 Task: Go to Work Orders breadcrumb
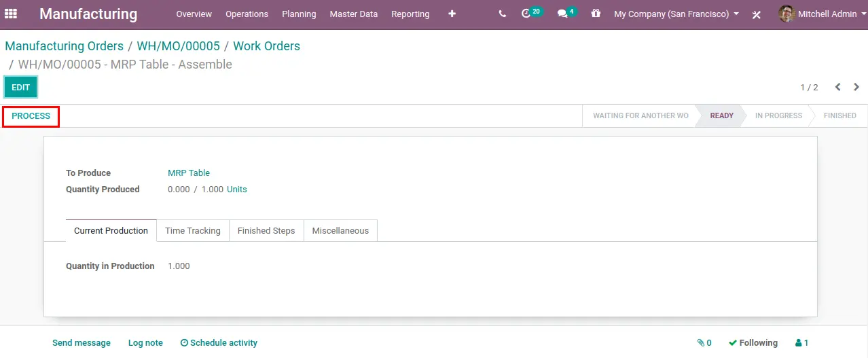[x=266, y=46]
